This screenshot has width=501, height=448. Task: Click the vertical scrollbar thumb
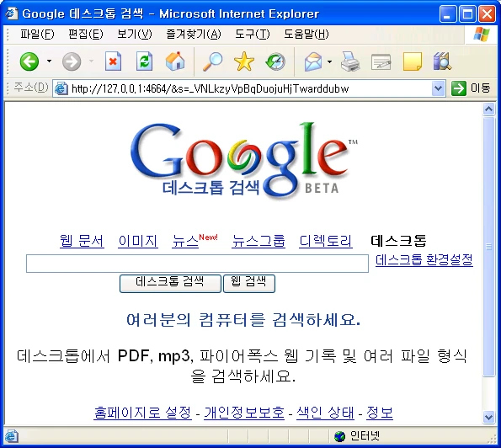coord(488,247)
